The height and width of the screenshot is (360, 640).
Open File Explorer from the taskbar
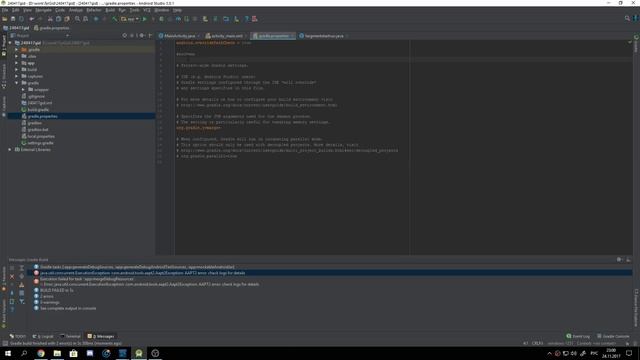(57, 353)
